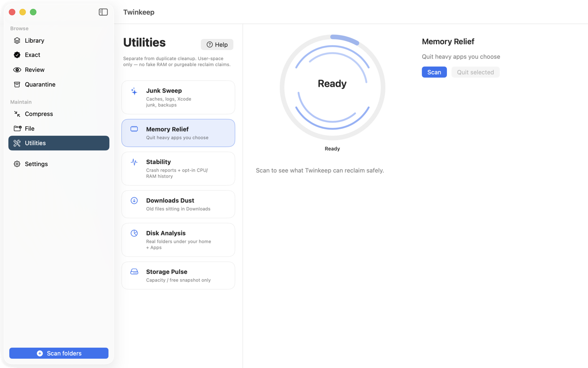Image resolution: width=588 pixels, height=368 pixels.
Task: Click the Help button
Action: (x=217, y=45)
